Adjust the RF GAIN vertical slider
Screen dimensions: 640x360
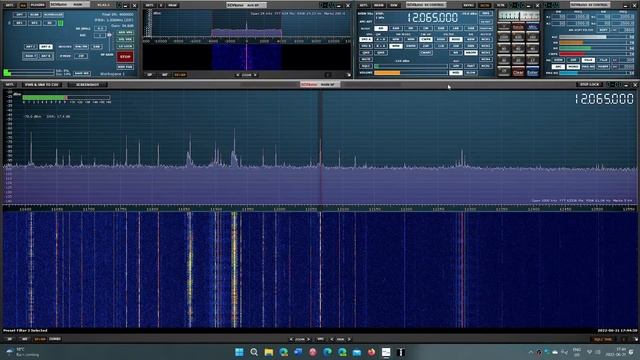tap(109, 42)
